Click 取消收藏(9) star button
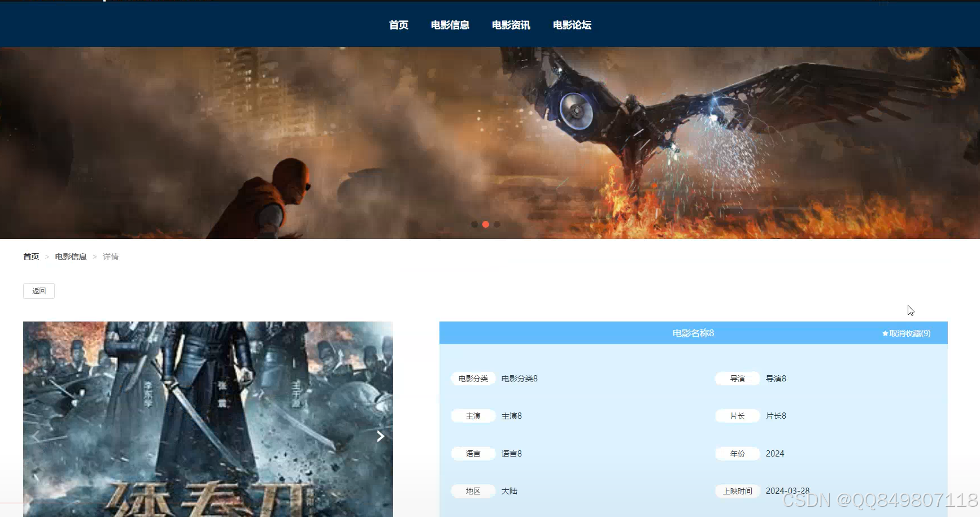The image size is (980, 517). pyautogui.click(x=907, y=333)
